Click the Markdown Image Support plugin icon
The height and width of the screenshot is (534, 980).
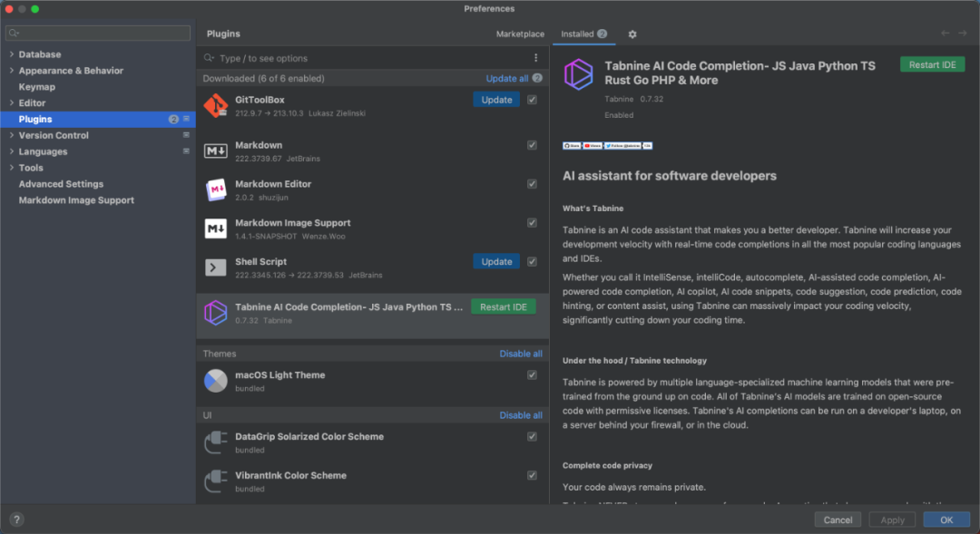pyautogui.click(x=216, y=228)
